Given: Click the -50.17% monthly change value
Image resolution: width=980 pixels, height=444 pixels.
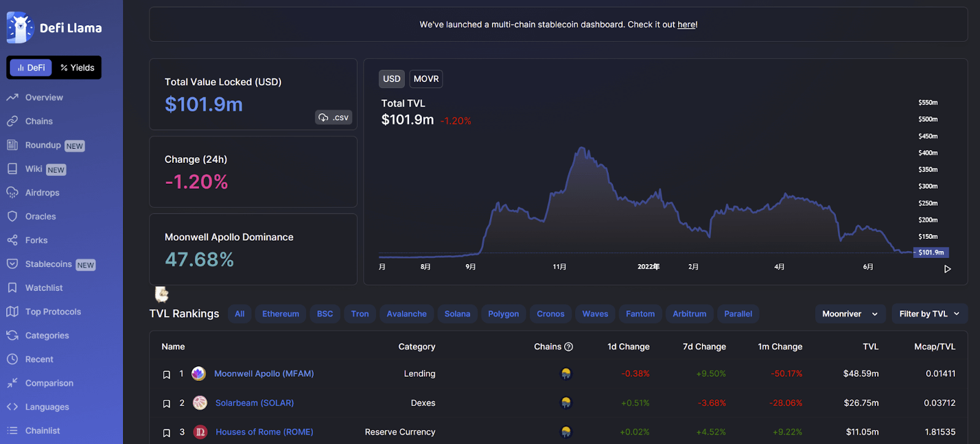Looking at the screenshot, I should (786, 374).
